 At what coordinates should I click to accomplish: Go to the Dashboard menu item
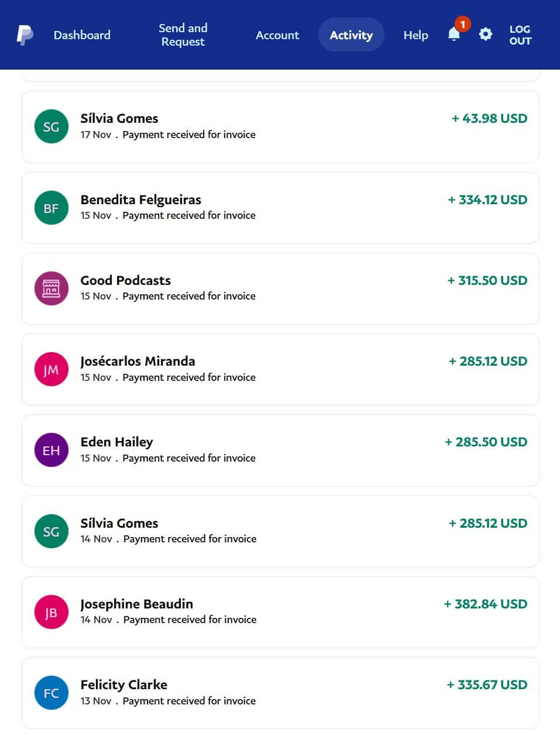click(82, 35)
